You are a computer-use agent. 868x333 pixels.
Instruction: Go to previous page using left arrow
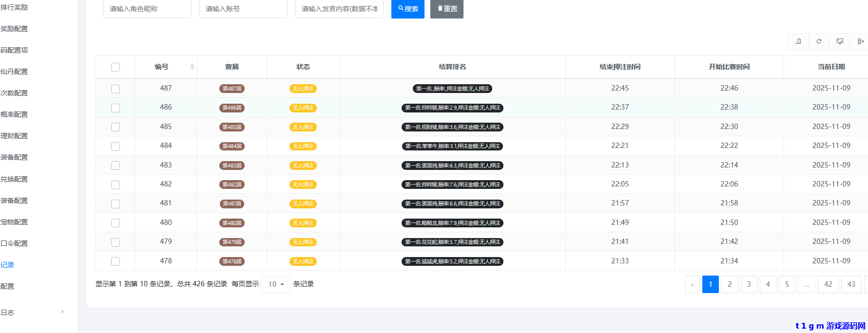pyautogui.click(x=692, y=284)
